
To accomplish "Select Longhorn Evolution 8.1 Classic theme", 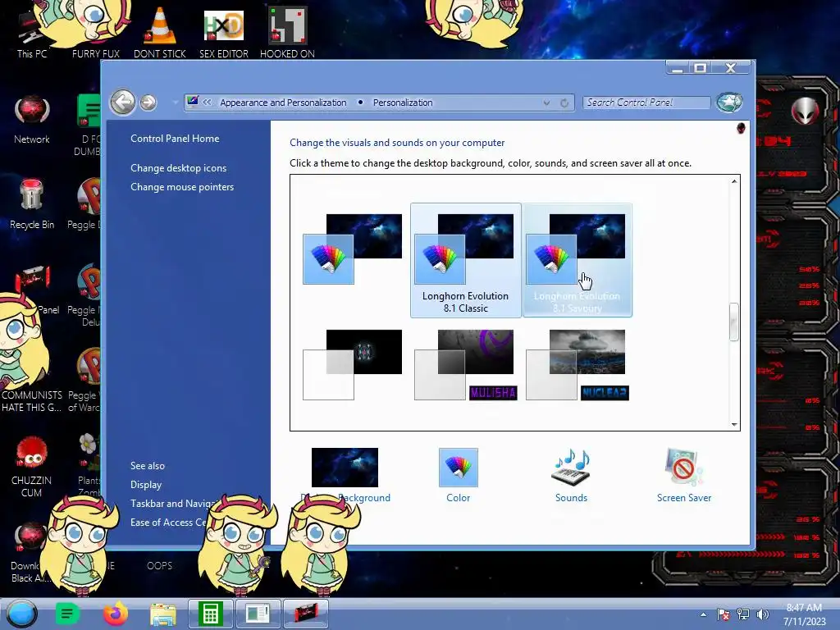I will point(466,260).
